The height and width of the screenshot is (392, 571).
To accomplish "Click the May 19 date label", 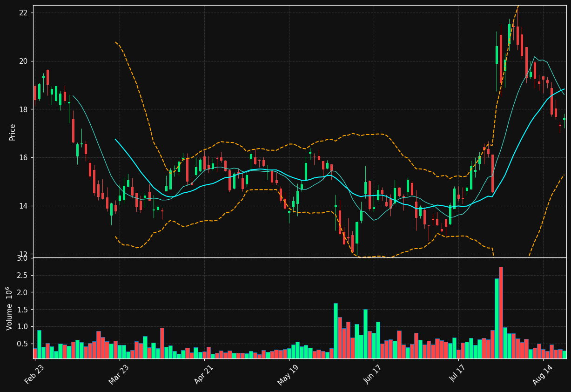I will [x=289, y=374].
